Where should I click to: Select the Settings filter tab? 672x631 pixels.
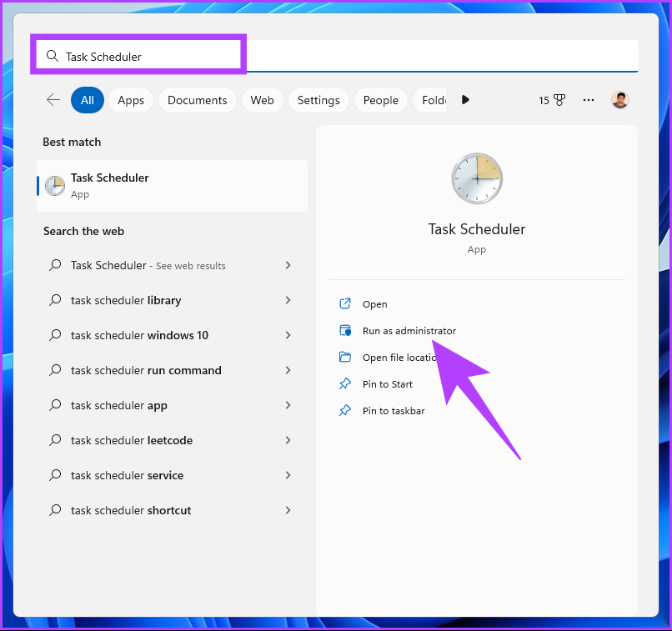coord(318,100)
